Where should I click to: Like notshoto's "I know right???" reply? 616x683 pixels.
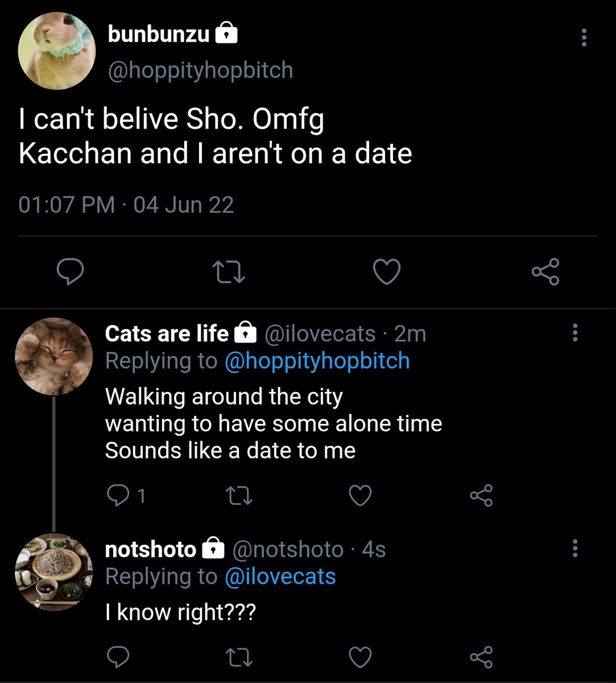[360, 657]
